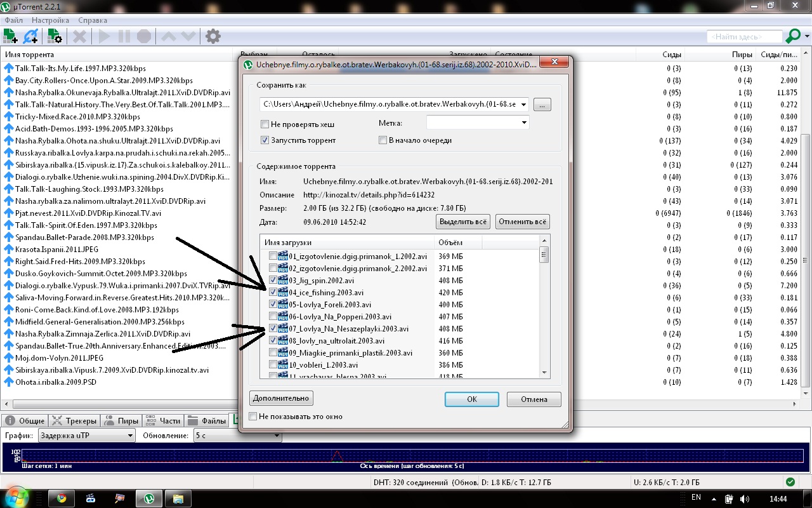Switch to the 'Трекеры' tab
Viewport: 812px width, 508px height.
point(74,420)
